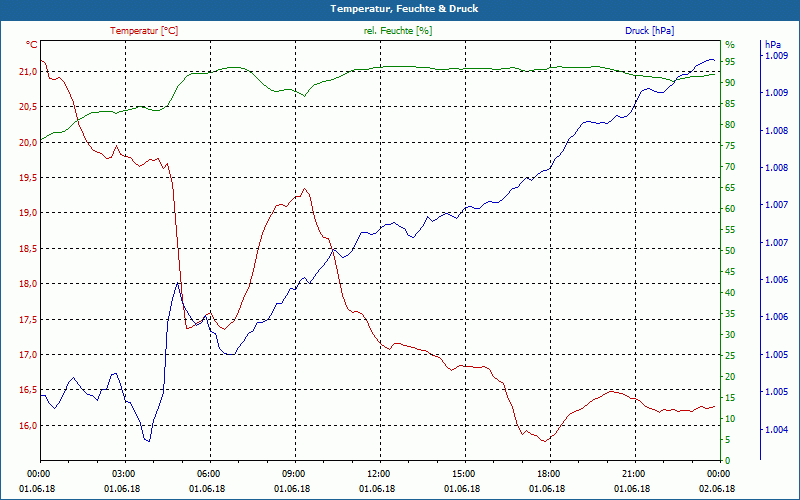Image resolution: width=800 pixels, height=500 pixels.
Task: Click temperature axis value '17,5'
Action: pyautogui.click(x=28, y=320)
